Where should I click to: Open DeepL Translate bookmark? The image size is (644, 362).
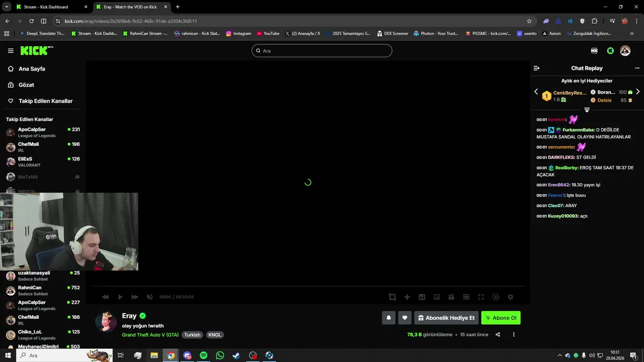click(x=42, y=34)
